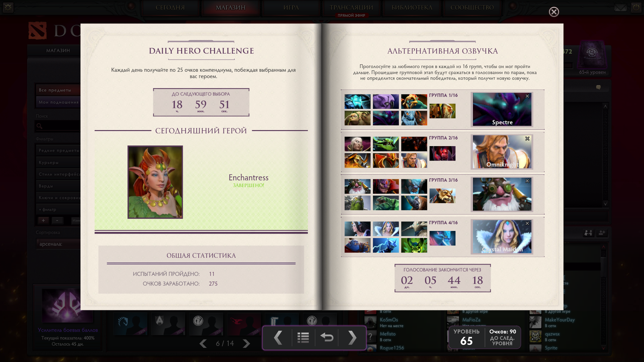Viewport: 644px width, 362px height.
Task: Open the СЕГОДНЯ tab
Action: [170, 8]
